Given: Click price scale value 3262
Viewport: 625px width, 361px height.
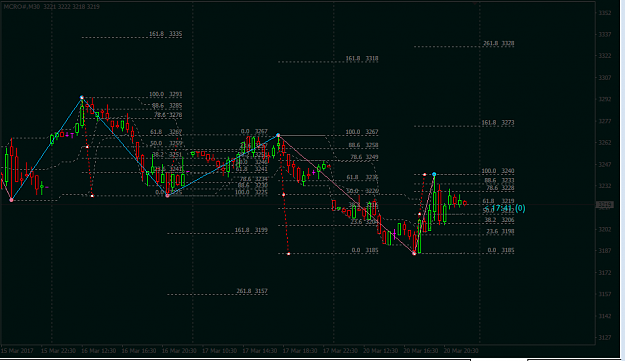Looking at the screenshot, I should [x=605, y=143].
